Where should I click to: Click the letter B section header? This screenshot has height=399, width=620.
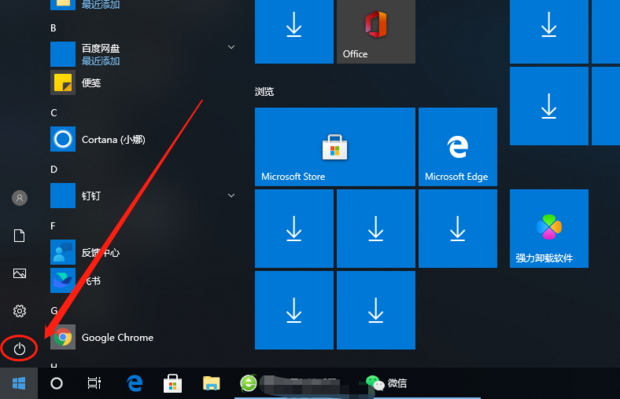click(53, 28)
